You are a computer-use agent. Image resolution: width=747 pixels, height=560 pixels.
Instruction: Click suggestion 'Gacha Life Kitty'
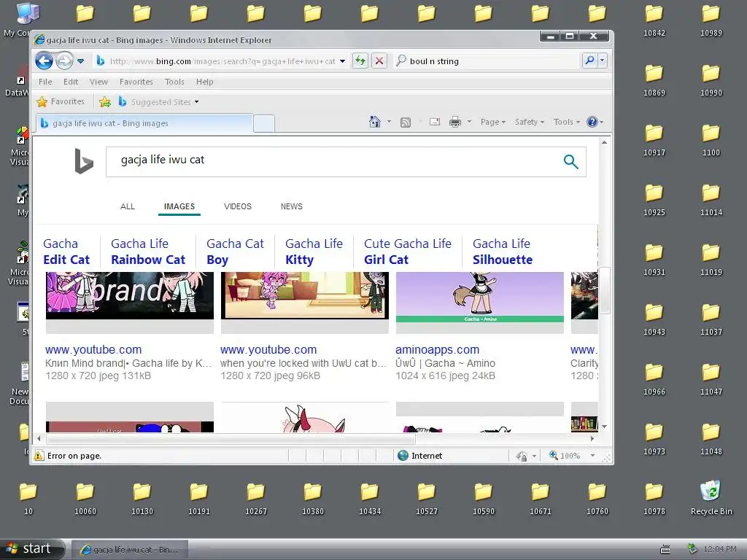[x=314, y=252]
